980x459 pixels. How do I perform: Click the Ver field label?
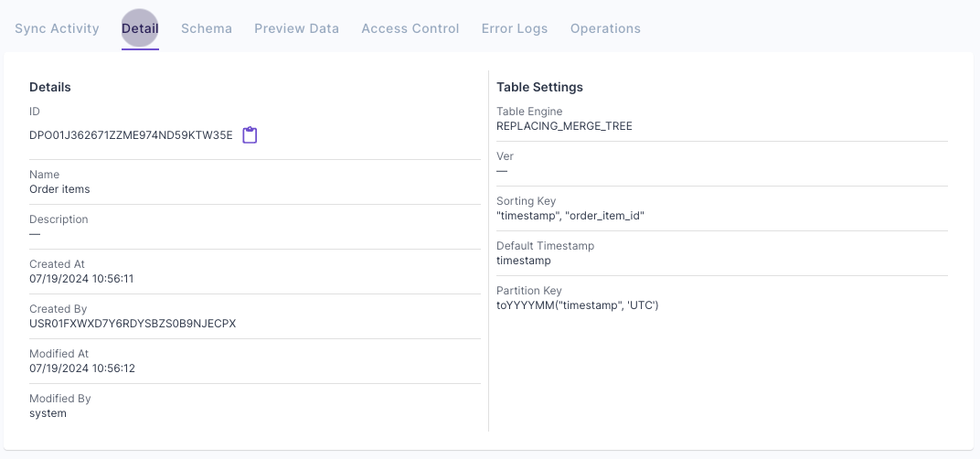coord(505,156)
